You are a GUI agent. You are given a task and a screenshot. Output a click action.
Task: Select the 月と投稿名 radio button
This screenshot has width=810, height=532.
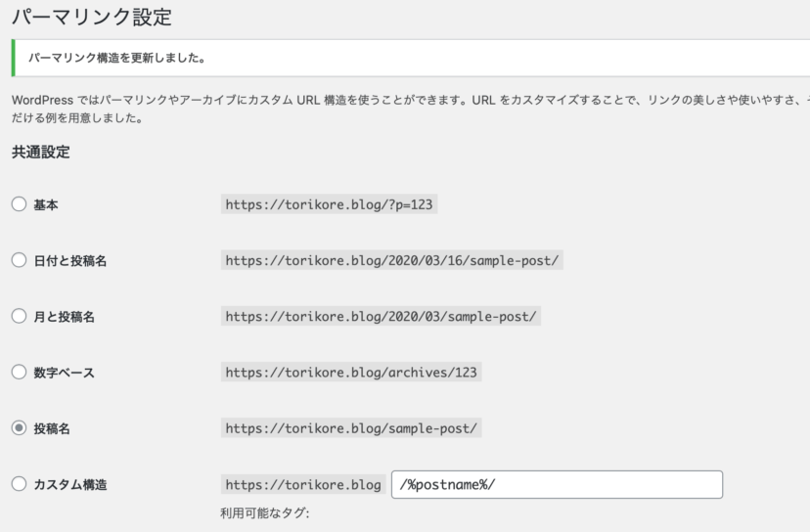[19, 316]
